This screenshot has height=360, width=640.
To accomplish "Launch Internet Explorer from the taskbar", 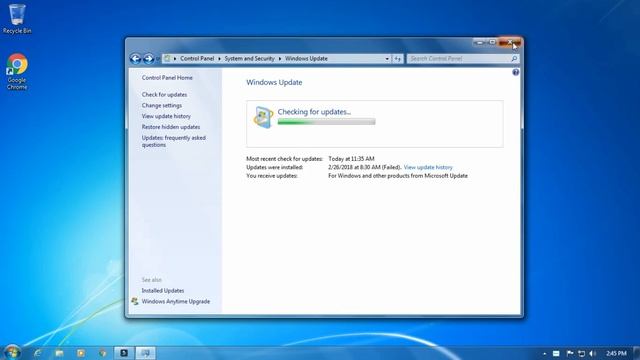I will 38,353.
